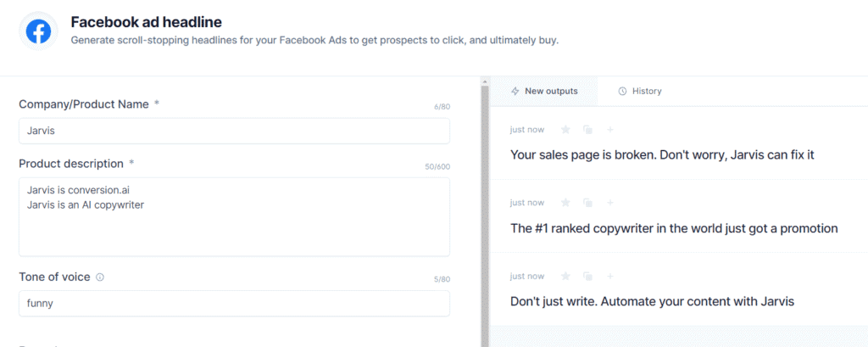Click the Tone of voice field containing funny

(234, 303)
